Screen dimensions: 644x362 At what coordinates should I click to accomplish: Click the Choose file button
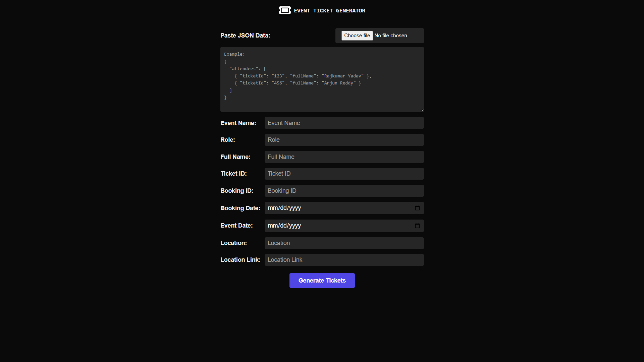(357, 36)
